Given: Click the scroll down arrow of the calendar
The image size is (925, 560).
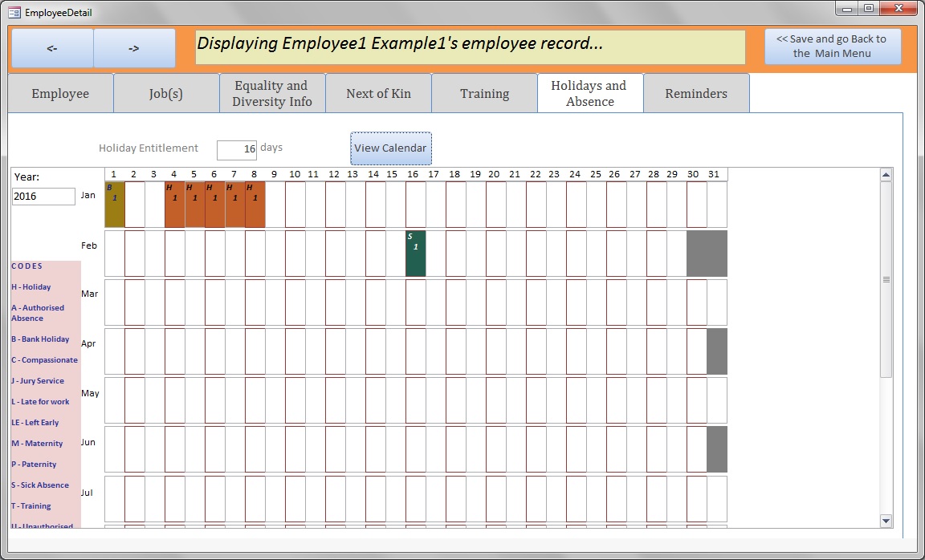Looking at the screenshot, I should pos(886,521).
